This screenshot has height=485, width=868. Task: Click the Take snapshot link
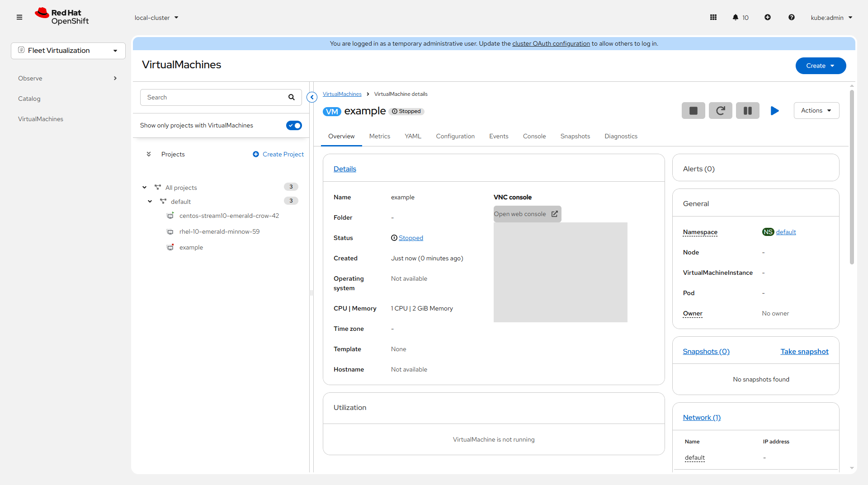pos(804,352)
